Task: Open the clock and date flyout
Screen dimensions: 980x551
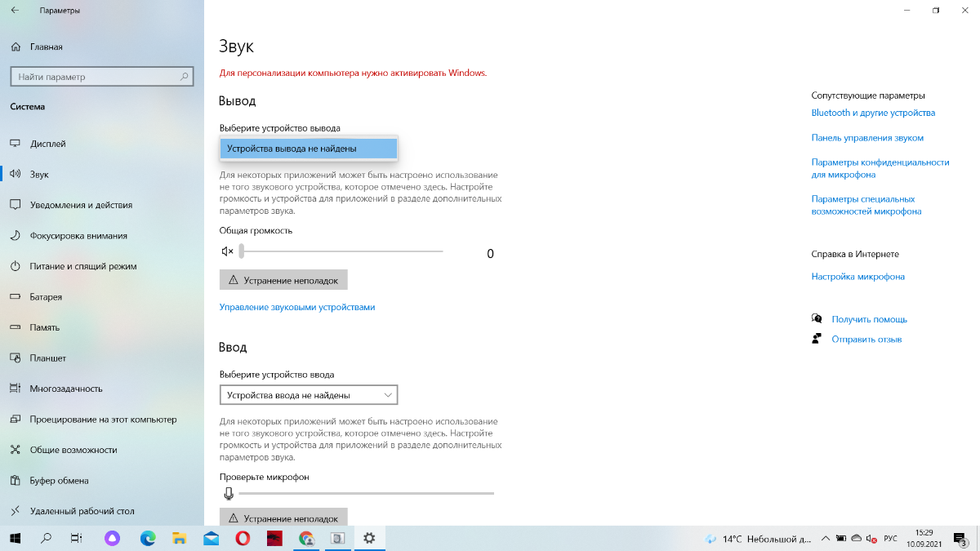Action: point(924,539)
